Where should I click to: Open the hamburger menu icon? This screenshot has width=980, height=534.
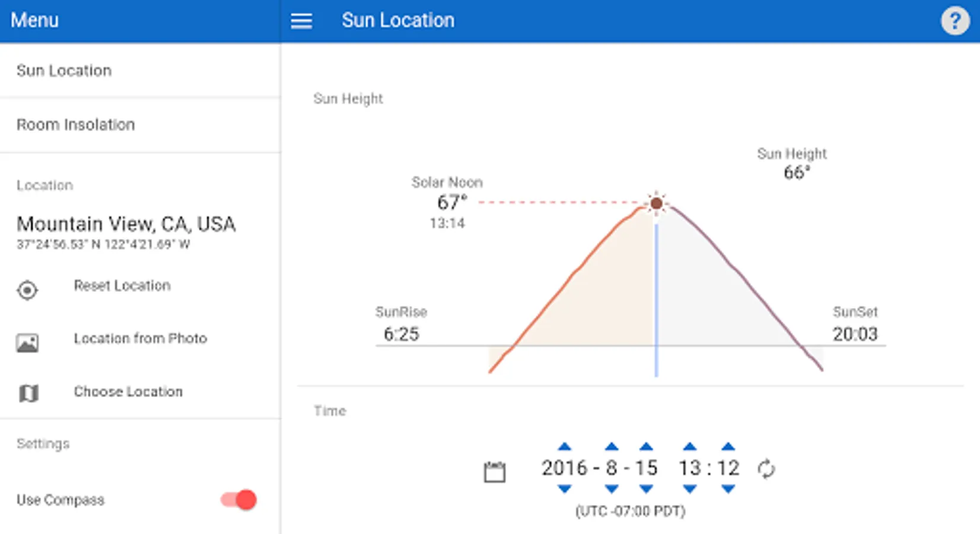pyautogui.click(x=301, y=21)
